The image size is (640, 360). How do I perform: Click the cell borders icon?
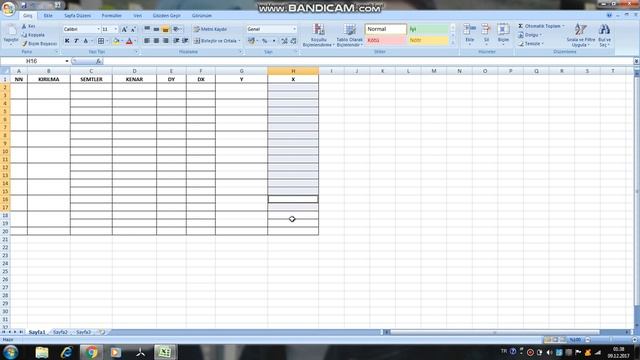click(x=100, y=41)
